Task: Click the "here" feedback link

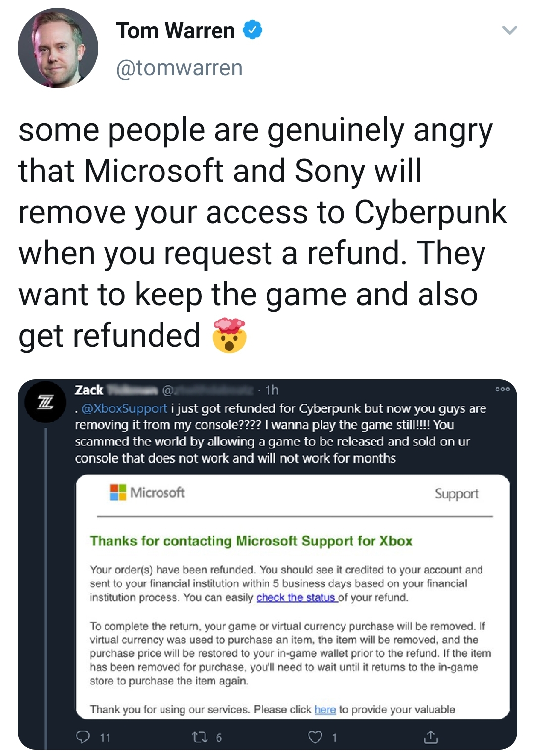Action: (325, 709)
